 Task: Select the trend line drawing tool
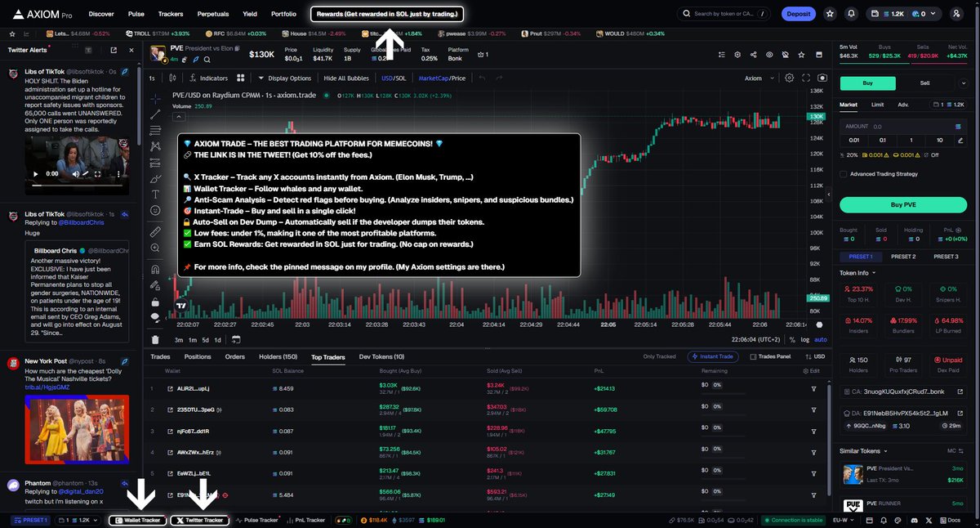(155, 114)
